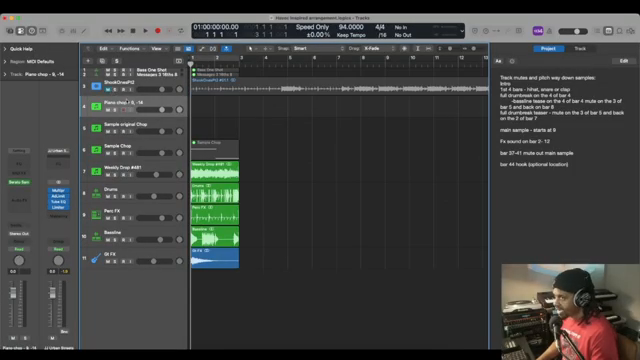Open the Drag X-Fade dropdown

click(379, 49)
